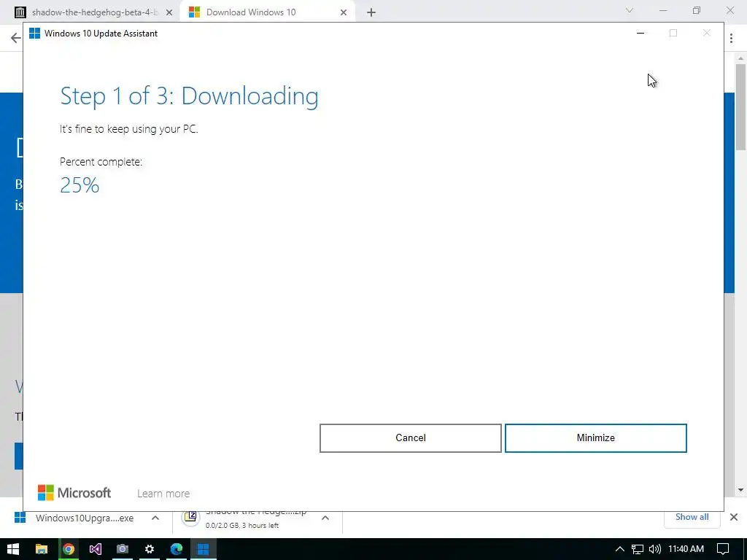This screenshot has height=560, width=747.
Task: Open the network status tray icon
Action: point(638,549)
